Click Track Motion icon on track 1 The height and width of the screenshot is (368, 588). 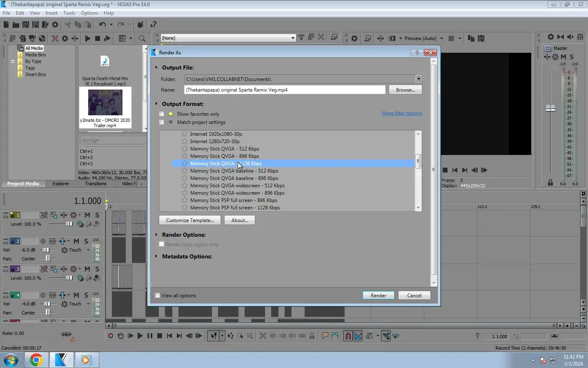[54, 215]
